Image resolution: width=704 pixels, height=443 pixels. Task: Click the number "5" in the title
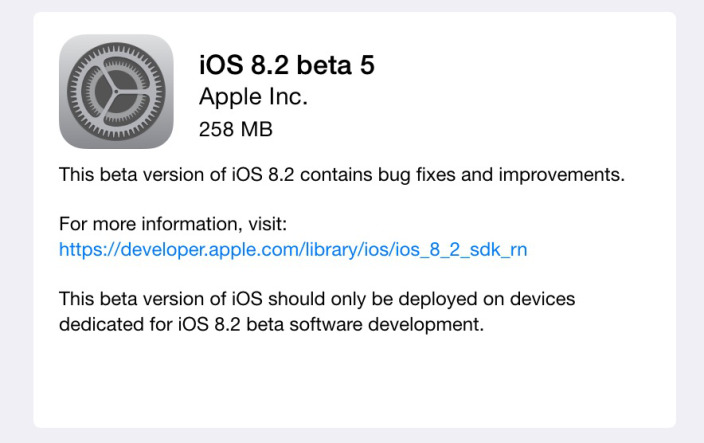(366, 65)
